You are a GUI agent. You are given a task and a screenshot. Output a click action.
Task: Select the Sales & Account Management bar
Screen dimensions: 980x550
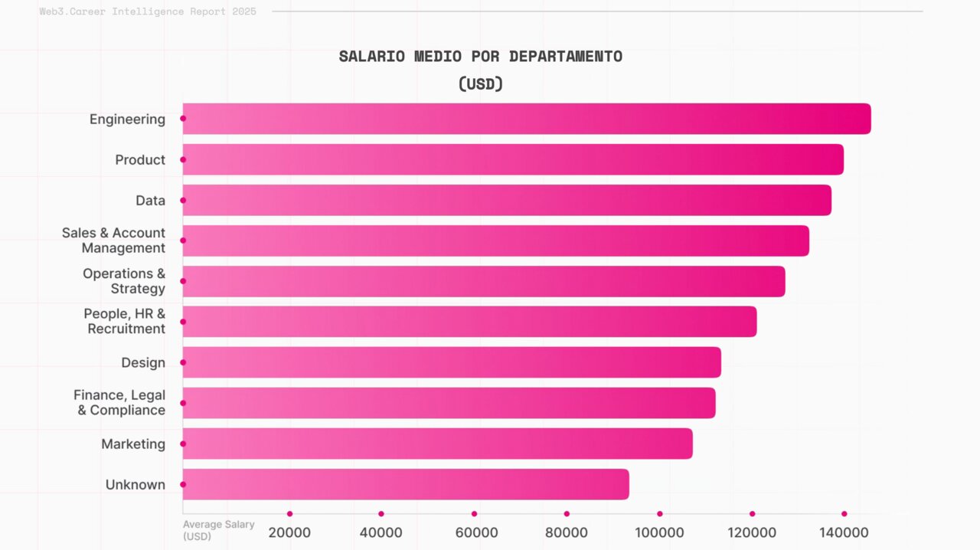coord(496,241)
